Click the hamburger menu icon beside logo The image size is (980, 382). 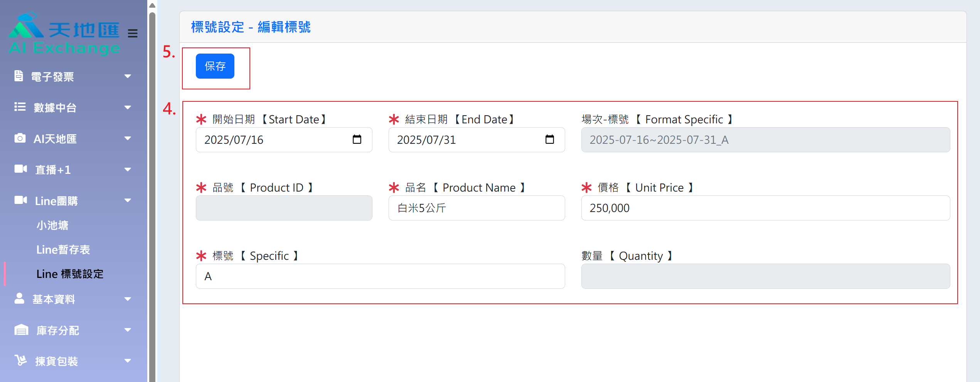coord(133,34)
